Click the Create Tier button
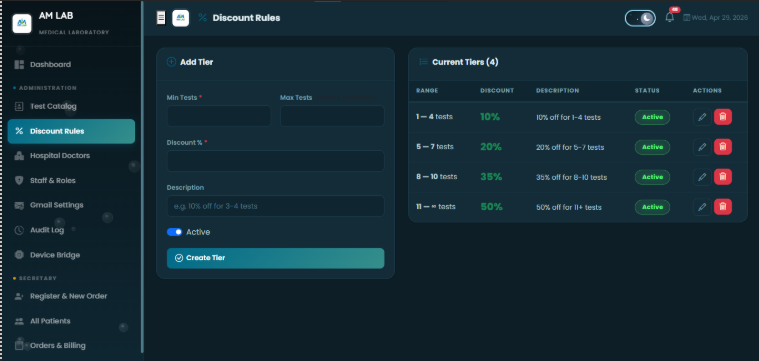759x361 pixels. coord(275,258)
